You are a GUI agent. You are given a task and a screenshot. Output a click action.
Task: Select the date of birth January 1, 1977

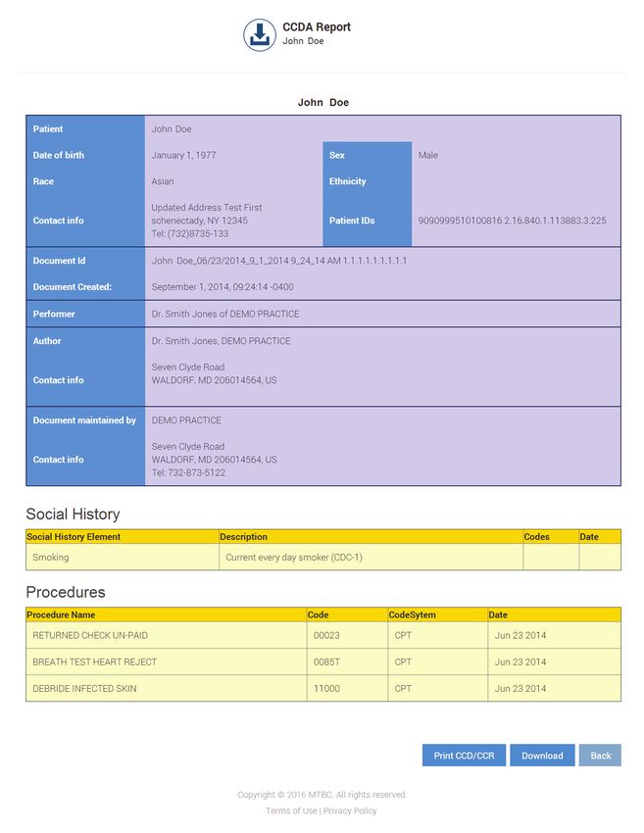tap(183, 155)
